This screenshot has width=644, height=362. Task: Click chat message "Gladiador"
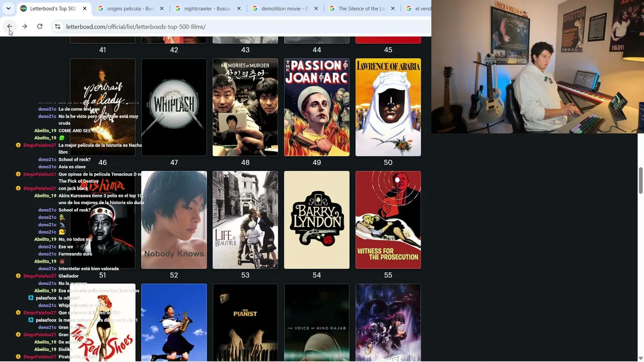pyautogui.click(x=68, y=276)
